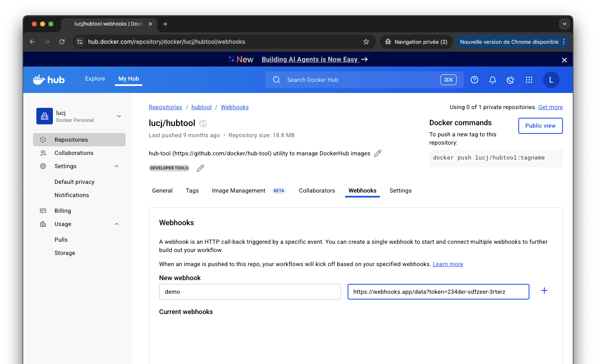The width and height of the screenshot is (596, 364).
Task: Bookmark page with the star icon
Action: point(366,42)
